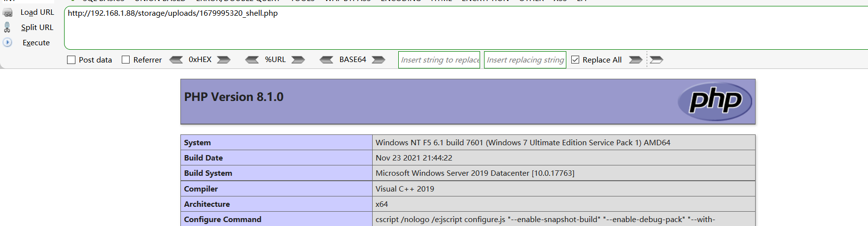Click the Load URL printer icon

pyautogui.click(x=7, y=12)
